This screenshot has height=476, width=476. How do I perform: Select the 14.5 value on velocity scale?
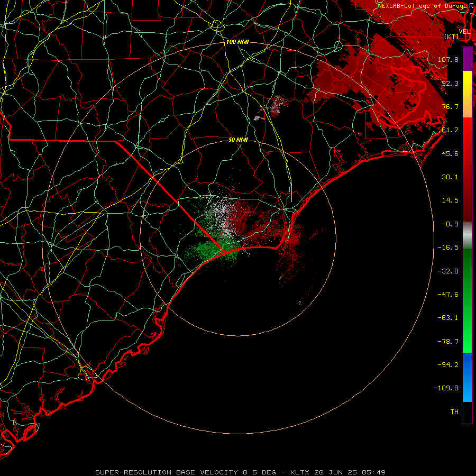tap(450, 200)
